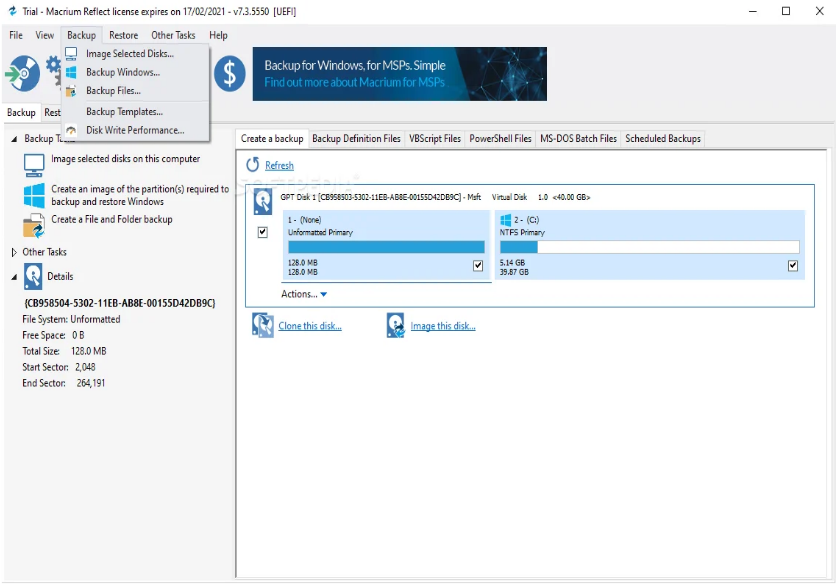This screenshot has height=584, width=836.
Task: Click the Unformatted partition usage bar
Action: (x=386, y=247)
